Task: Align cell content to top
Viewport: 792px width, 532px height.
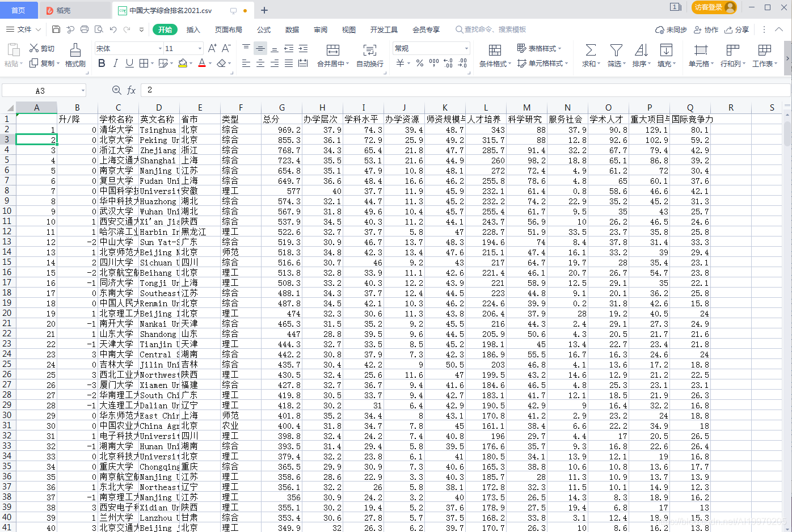Action: tap(246, 49)
